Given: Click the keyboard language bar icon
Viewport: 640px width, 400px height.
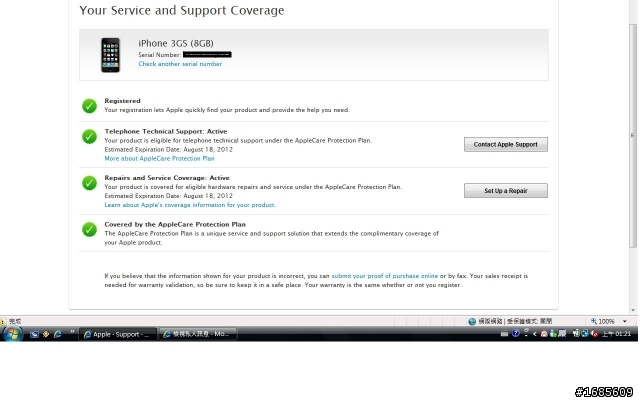Looking at the screenshot, I should [x=504, y=334].
